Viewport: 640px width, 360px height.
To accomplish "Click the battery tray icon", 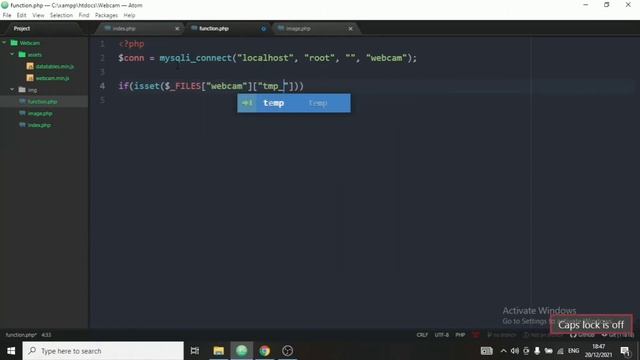I will point(549,351).
